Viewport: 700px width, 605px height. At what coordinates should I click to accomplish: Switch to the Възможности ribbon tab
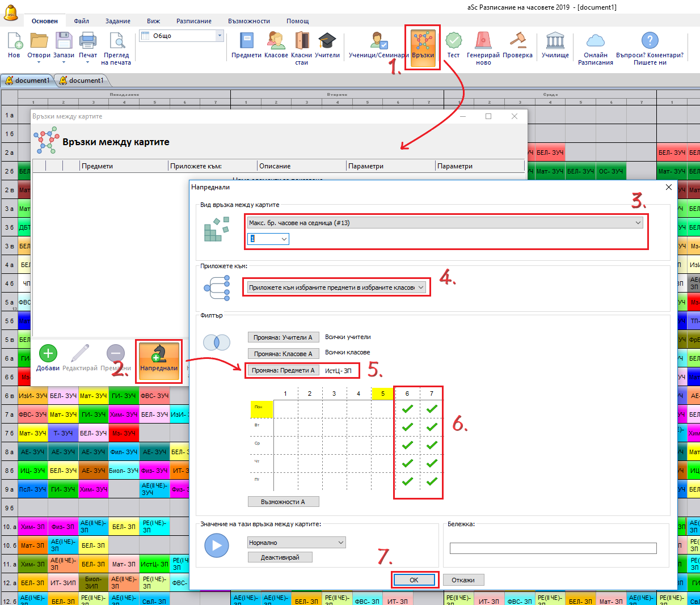tap(249, 21)
